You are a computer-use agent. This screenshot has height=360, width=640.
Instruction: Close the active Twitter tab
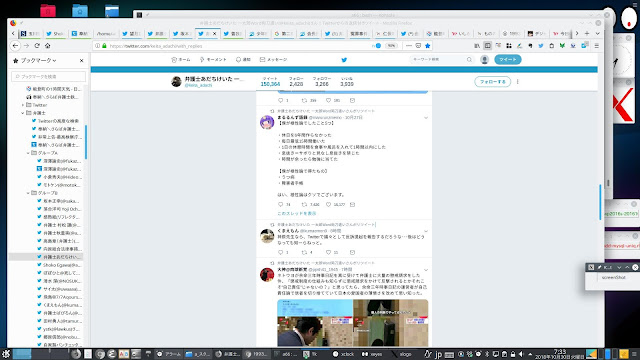214,33
